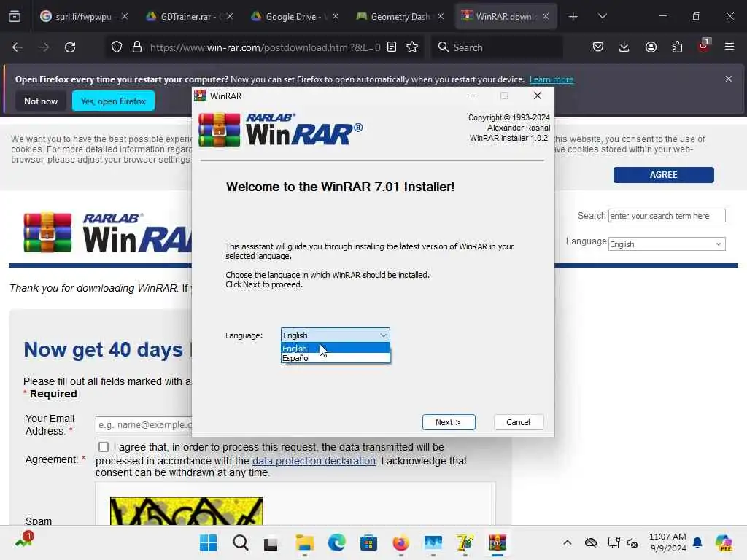Open the data protection declaration link
This screenshot has height=560, width=747.
314,461
